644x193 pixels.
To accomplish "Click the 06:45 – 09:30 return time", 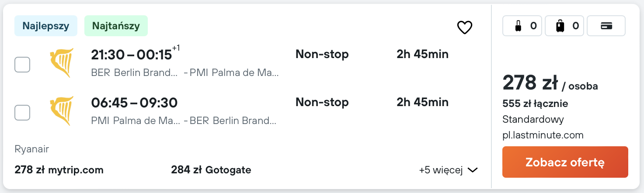I will [x=134, y=103].
